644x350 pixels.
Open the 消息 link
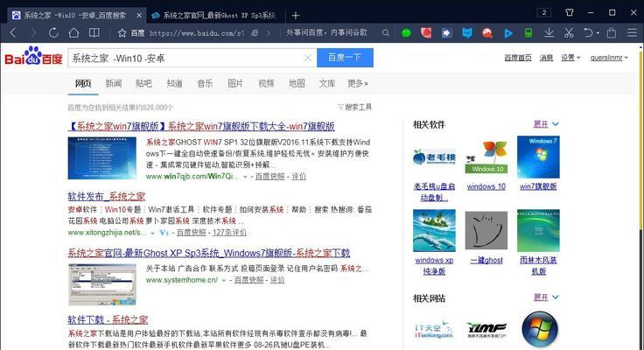click(x=546, y=58)
